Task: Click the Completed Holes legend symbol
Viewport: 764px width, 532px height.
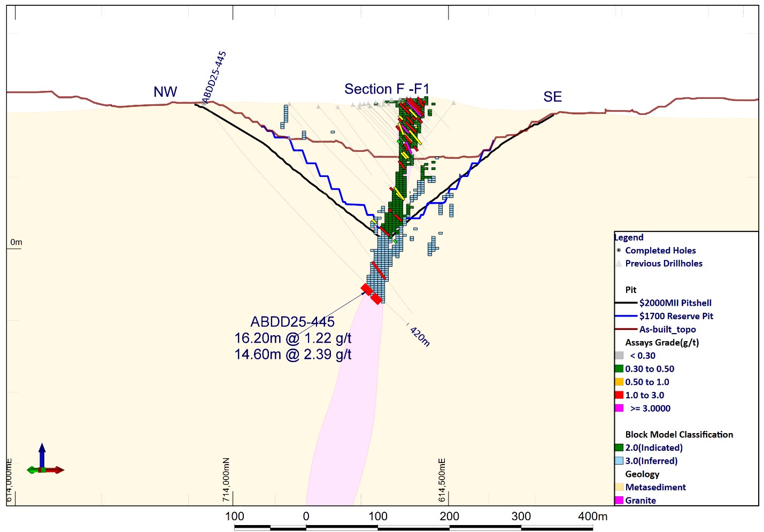Action: tap(619, 250)
